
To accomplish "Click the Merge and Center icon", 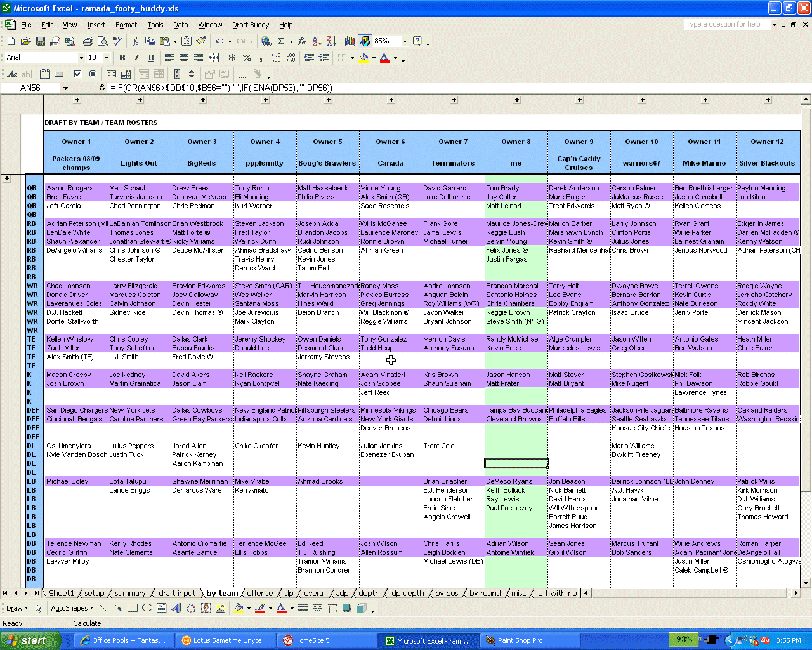I will (214, 58).
